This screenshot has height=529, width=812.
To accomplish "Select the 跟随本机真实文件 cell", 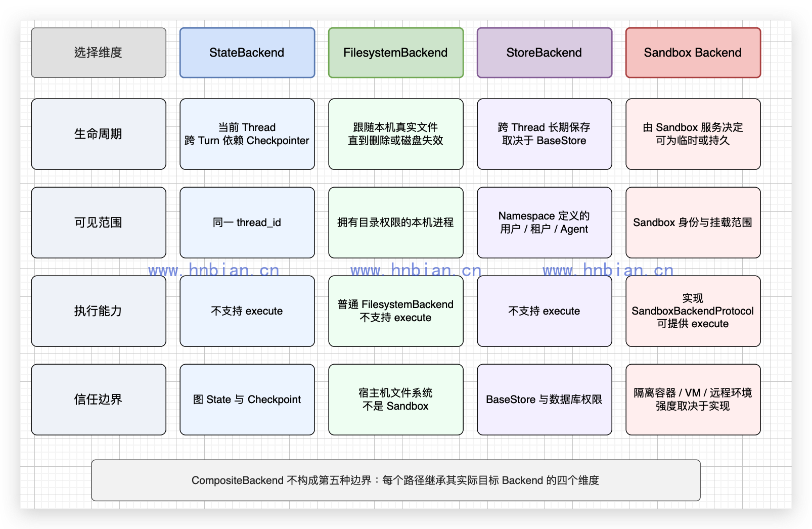I will coord(396,134).
